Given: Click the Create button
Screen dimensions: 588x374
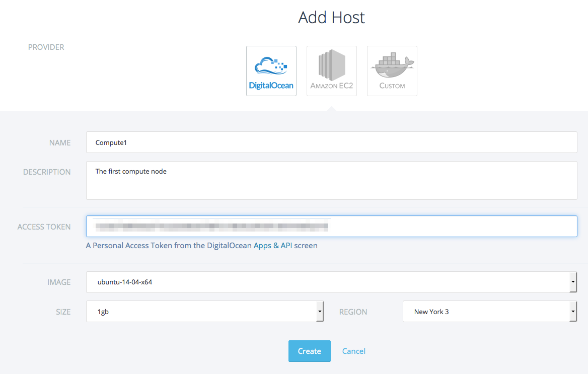Looking at the screenshot, I should click(x=310, y=351).
